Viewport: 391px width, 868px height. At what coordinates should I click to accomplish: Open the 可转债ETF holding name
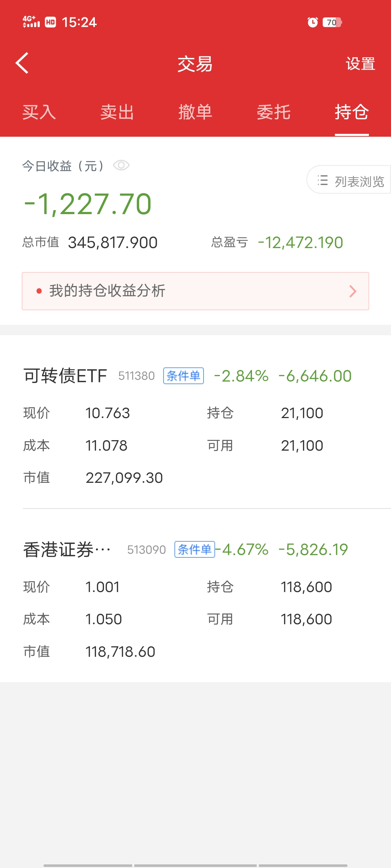[65, 376]
